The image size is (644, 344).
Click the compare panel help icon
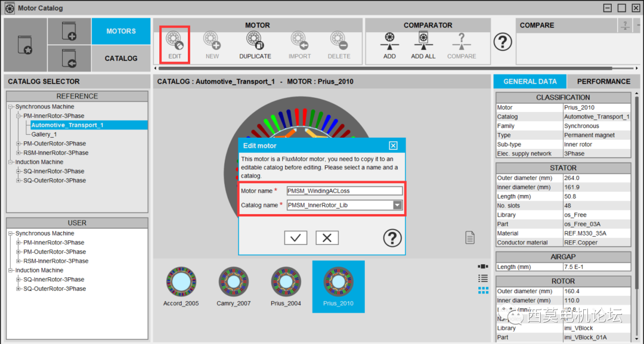(x=625, y=26)
